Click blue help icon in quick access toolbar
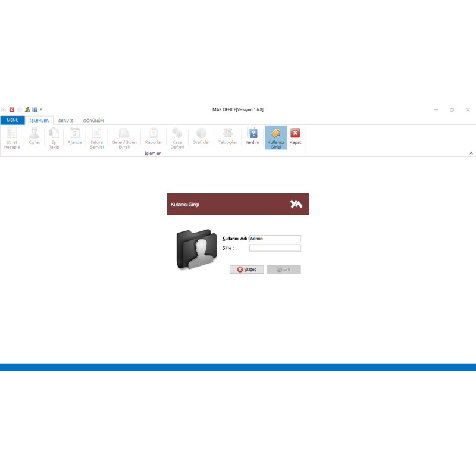476x476 pixels. point(35,109)
